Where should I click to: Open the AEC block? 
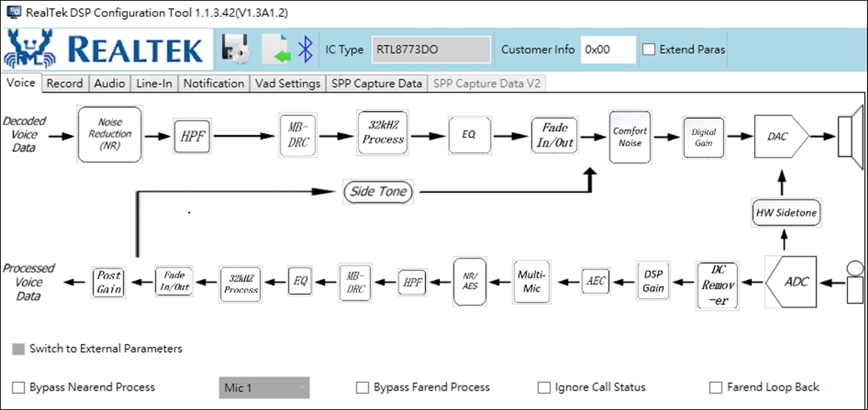click(595, 281)
